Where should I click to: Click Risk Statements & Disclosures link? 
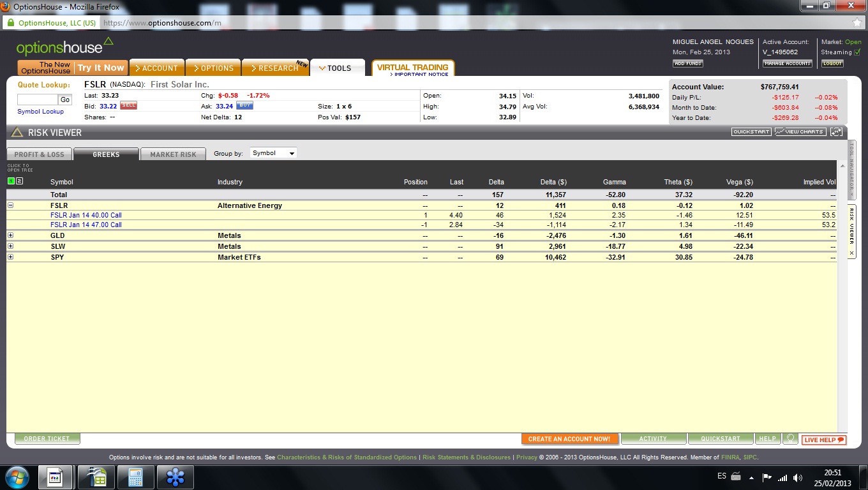pyautogui.click(x=467, y=457)
